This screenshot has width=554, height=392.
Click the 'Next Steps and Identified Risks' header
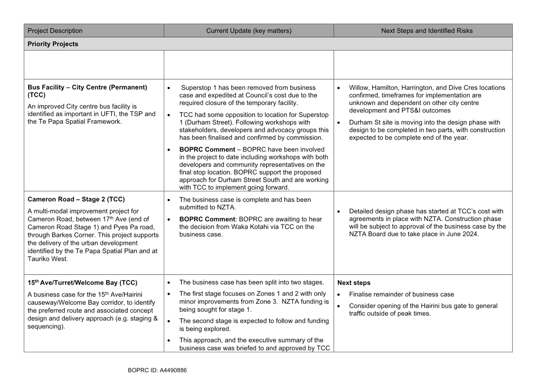click(427, 31)
